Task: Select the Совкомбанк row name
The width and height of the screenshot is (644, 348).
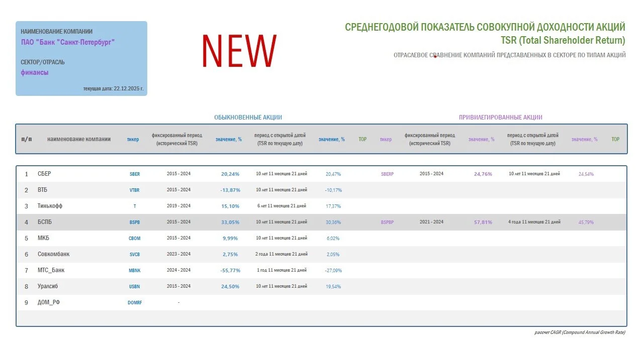Action: coord(54,254)
